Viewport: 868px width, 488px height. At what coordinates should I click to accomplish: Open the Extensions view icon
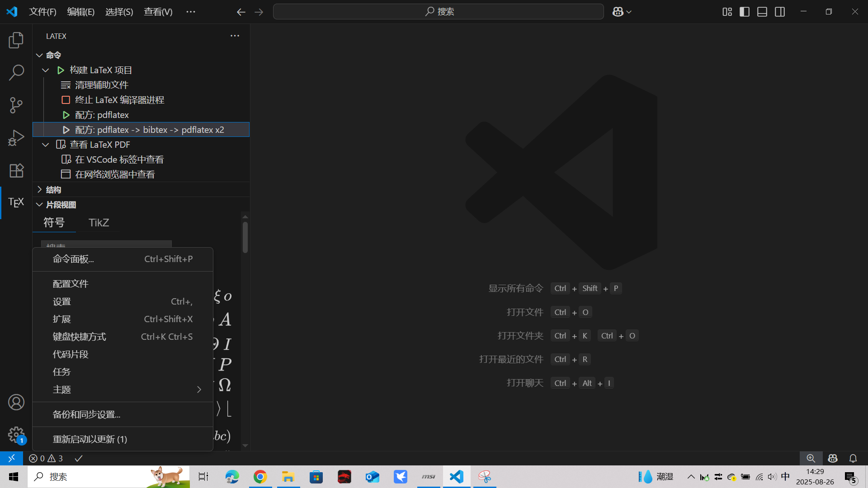[x=16, y=170]
